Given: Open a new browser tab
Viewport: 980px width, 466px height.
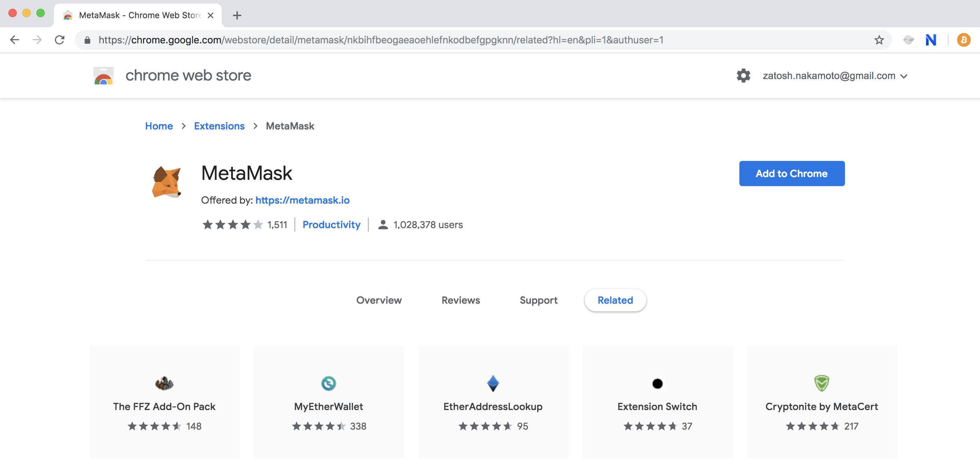Looking at the screenshot, I should [237, 15].
